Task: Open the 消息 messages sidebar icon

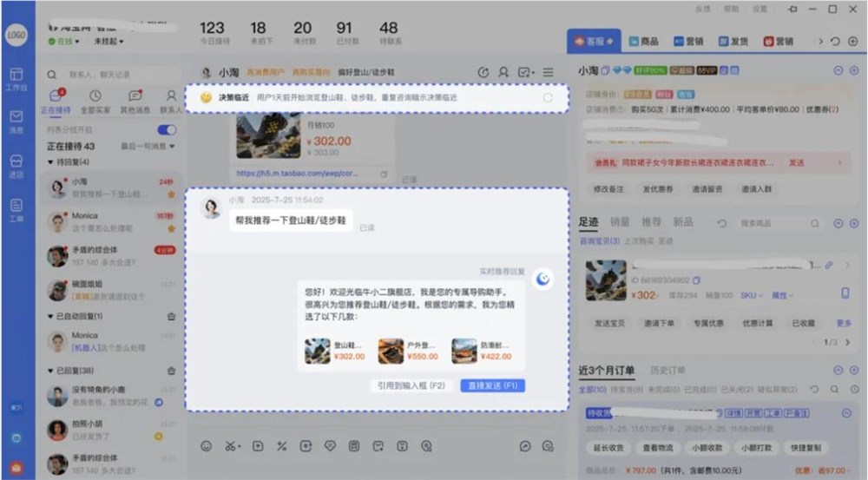Action: pyautogui.click(x=16, y=121)
